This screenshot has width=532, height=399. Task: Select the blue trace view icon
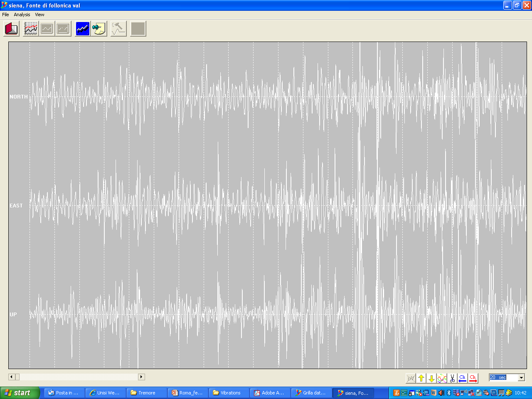pos(83,29)
